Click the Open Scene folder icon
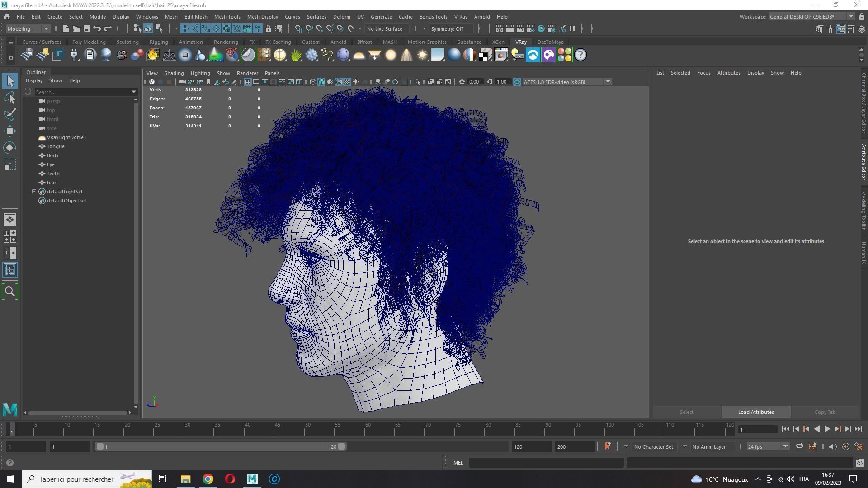Screen dimensions: 868x488 (76, 29)
